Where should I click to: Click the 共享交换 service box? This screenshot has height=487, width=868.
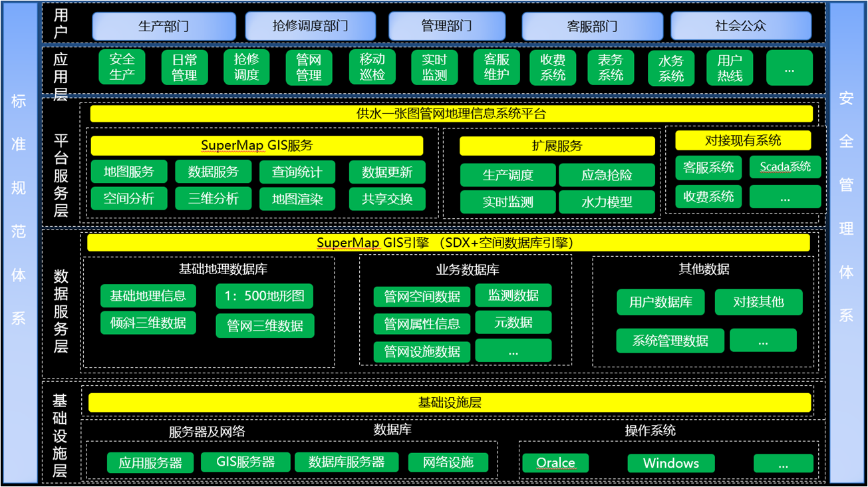click(x=387, y=199)
